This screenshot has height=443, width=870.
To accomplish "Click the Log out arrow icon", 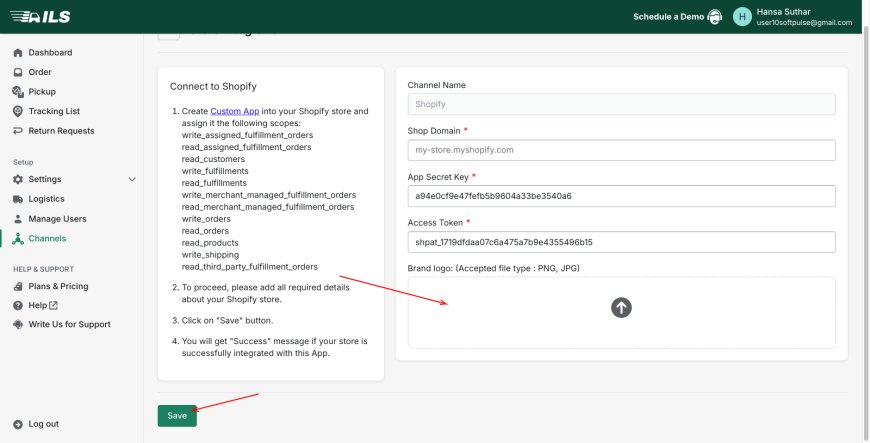I will tap(18, 424).
